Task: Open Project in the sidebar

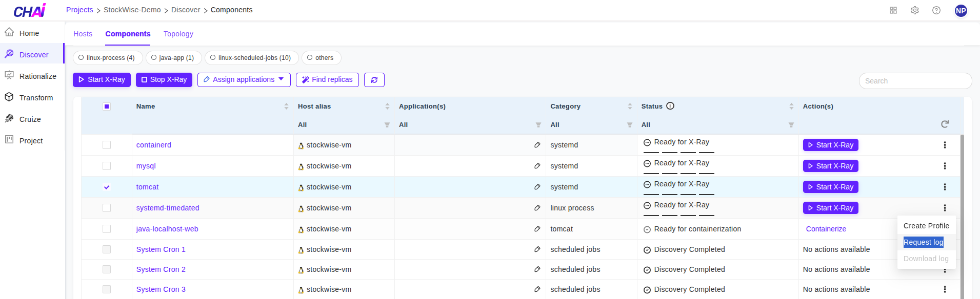Action: [x=32, y=141]
